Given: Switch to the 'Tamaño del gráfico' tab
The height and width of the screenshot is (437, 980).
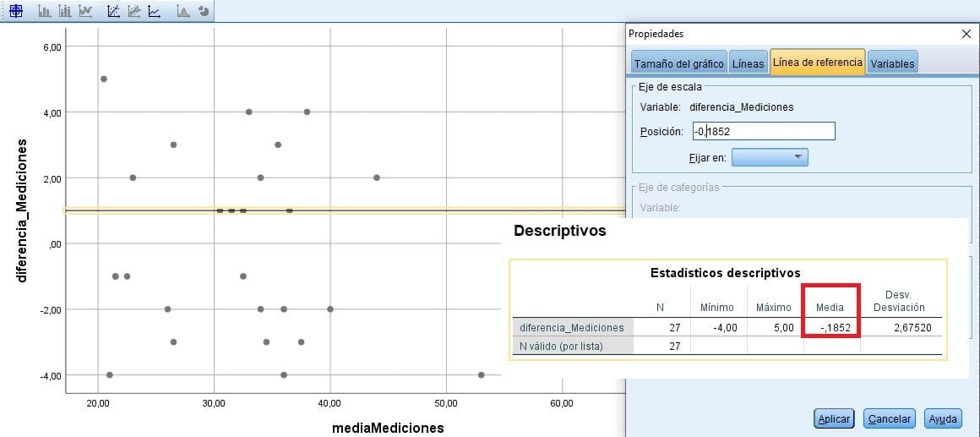Looking at the screenshot, I should point(678,63).
